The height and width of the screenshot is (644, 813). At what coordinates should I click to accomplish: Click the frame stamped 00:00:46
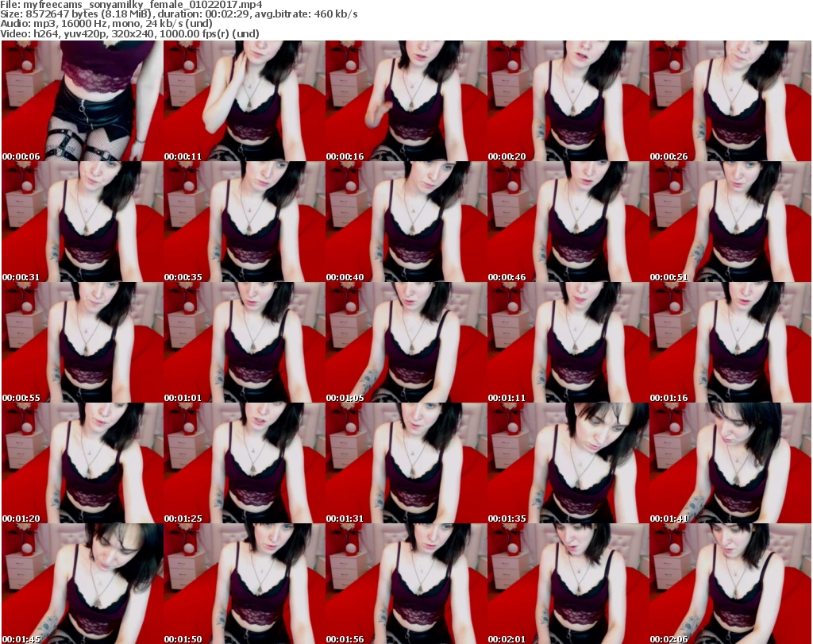[568, 222]
